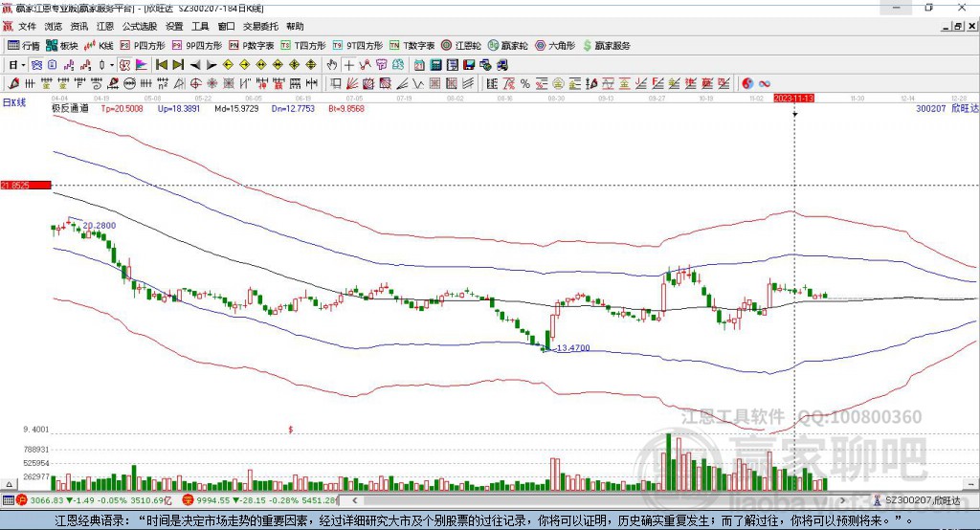Open the calendar icon in toolbar
The width and height of the screenshot is (980, 530).
(419, 65)
